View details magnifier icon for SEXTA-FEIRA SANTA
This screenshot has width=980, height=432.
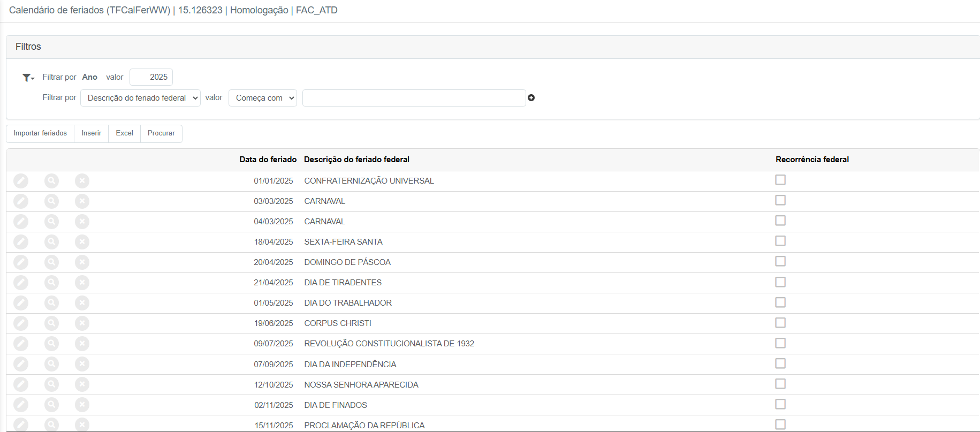click(51, 242)
